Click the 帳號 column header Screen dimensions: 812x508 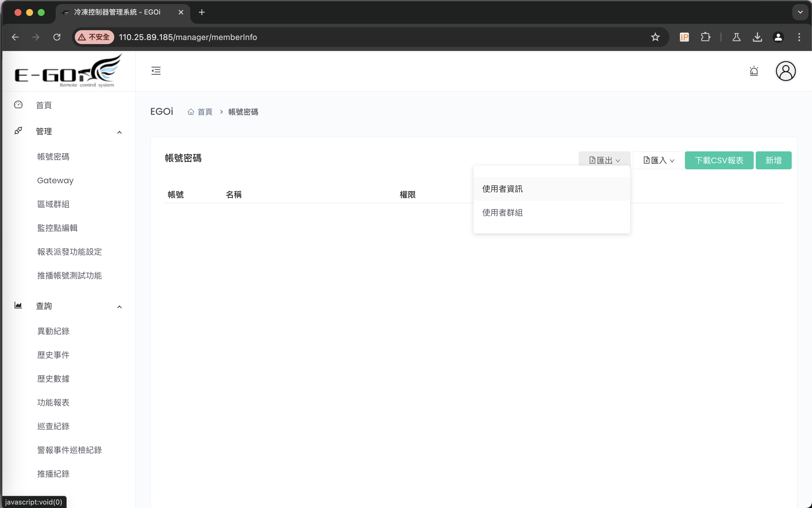click(x=176, y=195)
